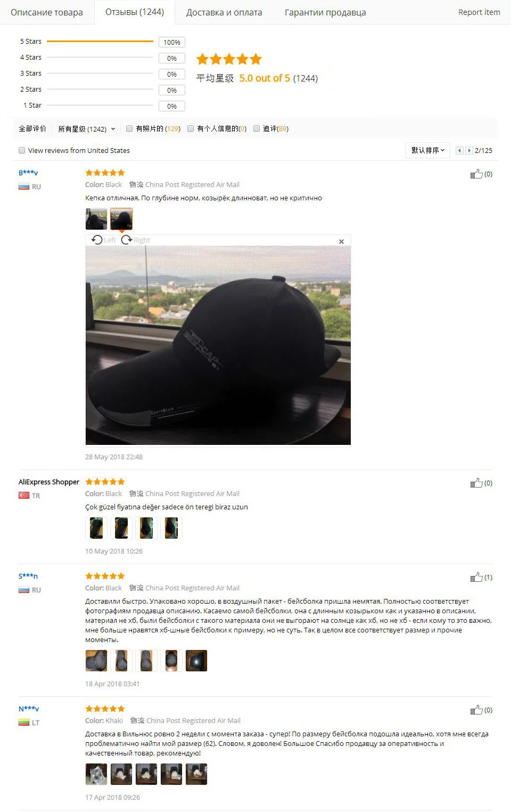Go to the next review page arrow
Screen dimensions: 511x812
click(x=469, y=150)
